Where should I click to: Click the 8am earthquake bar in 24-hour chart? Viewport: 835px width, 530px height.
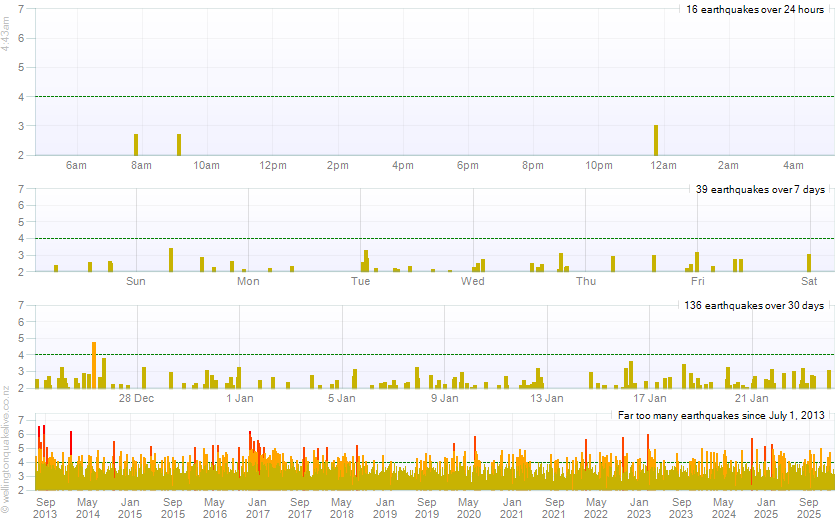(136, 144)
